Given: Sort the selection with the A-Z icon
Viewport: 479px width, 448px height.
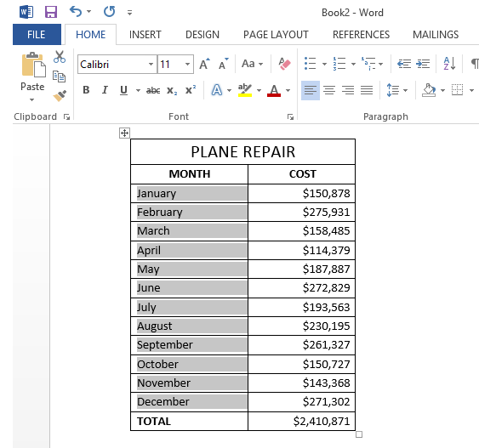Looking at the screenshot, I should (449, 64).
